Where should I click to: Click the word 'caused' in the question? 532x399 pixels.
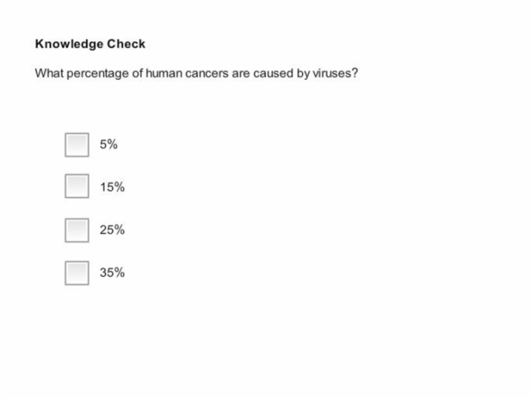coord(273,73)
